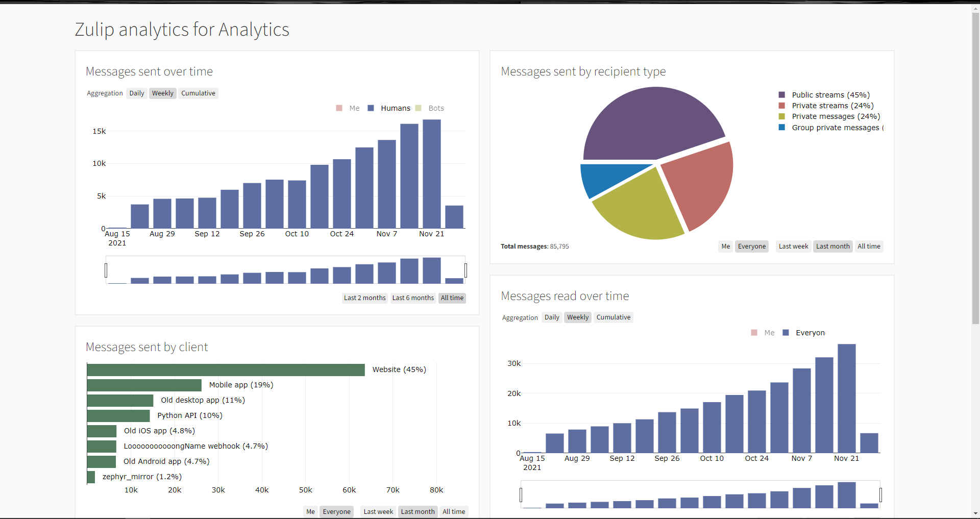Choose Last week for messages by client
The height and width of the screenshot is (519, 980).
(x=378, y=512)
